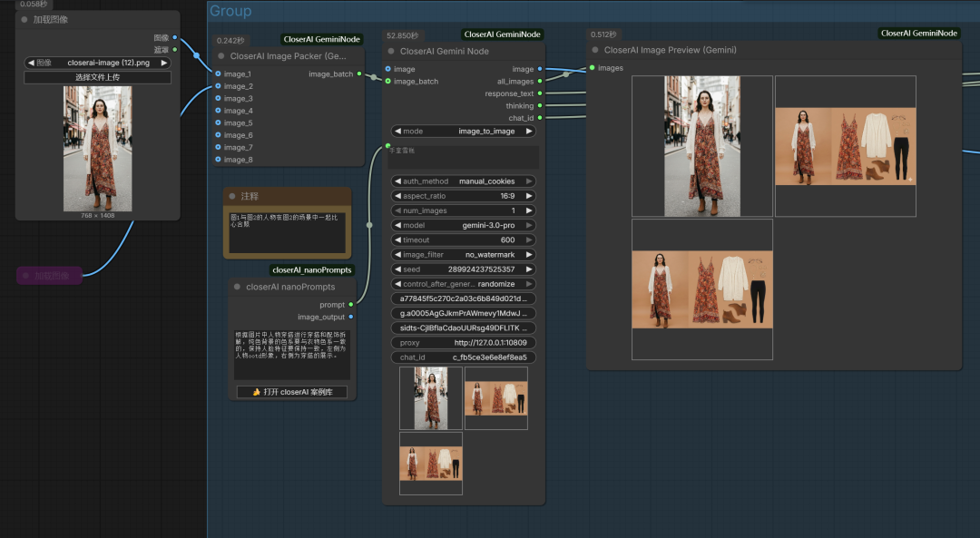Collapse the closerAI nanoPrompts node dot

tap(237, 288)
